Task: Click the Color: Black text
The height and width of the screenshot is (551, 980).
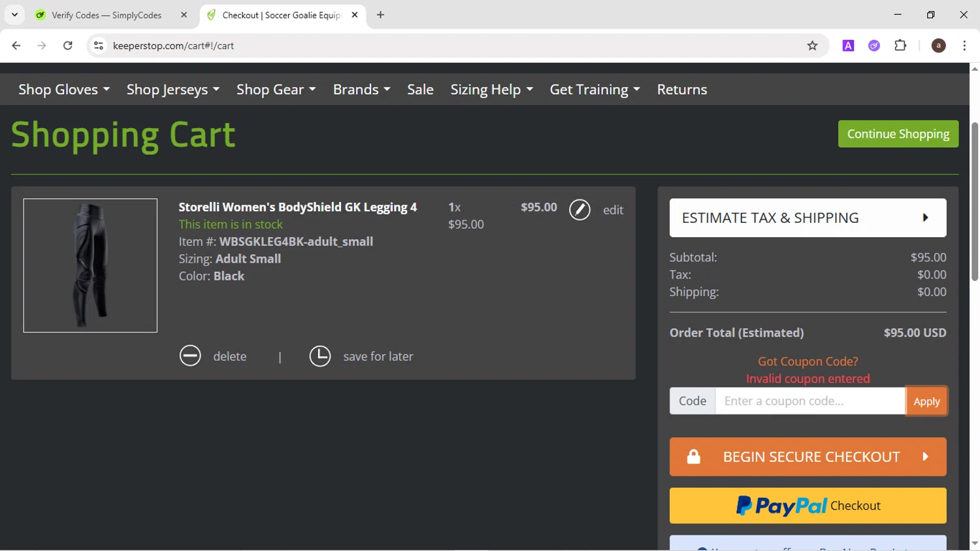Action: [x=212, y=276]
